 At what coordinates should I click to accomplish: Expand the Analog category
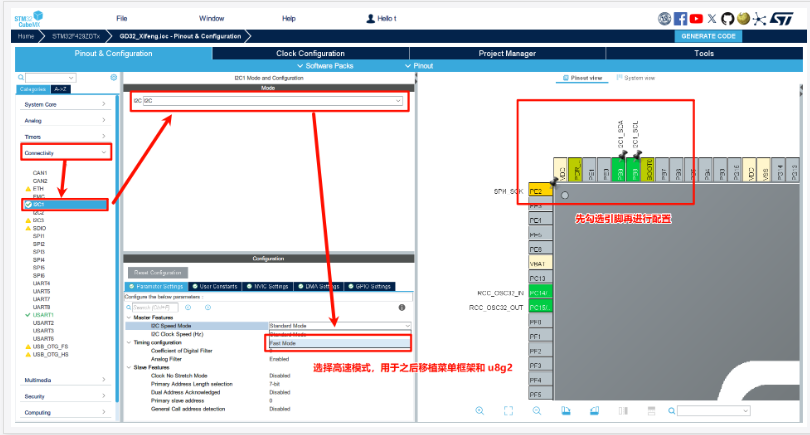(x=65, y=120)
